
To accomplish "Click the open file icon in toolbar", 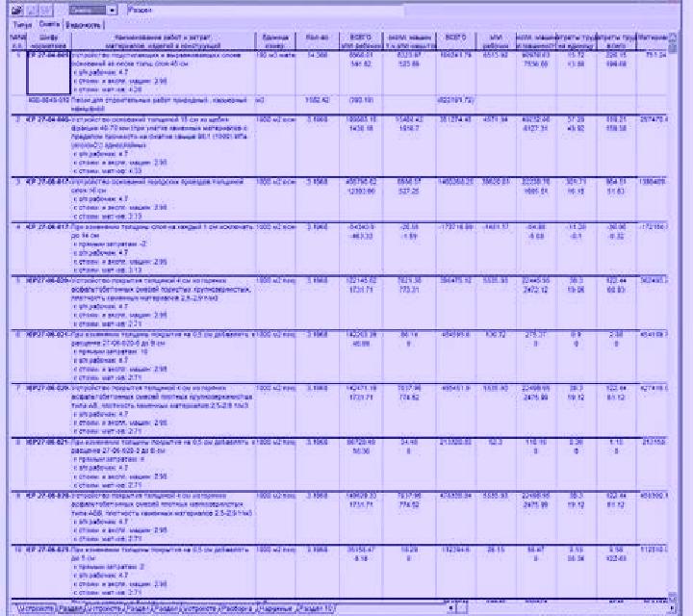I will click(16, 10).
